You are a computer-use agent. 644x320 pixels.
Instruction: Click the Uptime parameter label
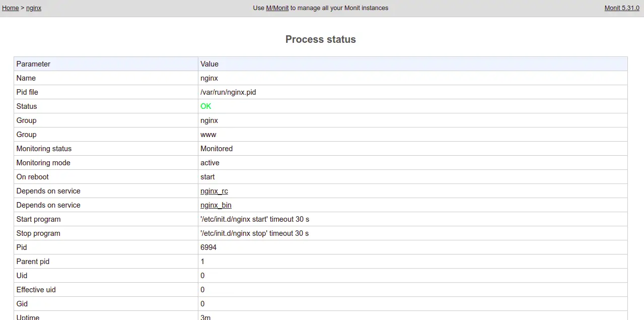pyautogui.click(x=28, y=317)
